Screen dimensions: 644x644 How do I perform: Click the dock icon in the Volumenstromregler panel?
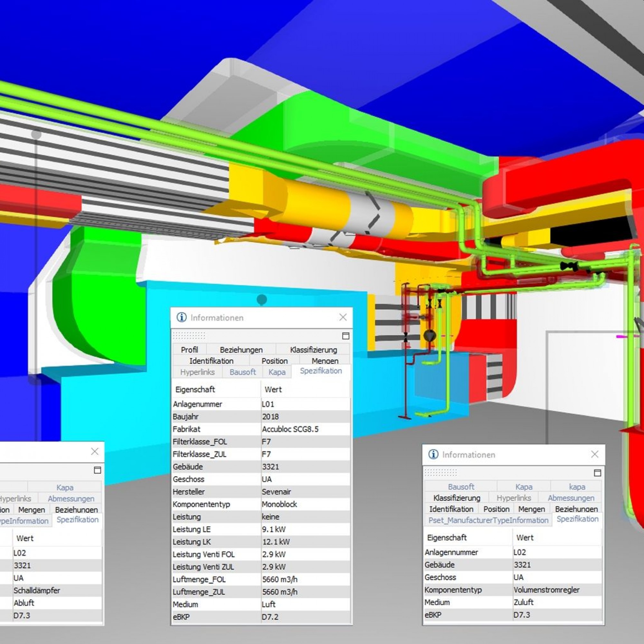(597, 473)
